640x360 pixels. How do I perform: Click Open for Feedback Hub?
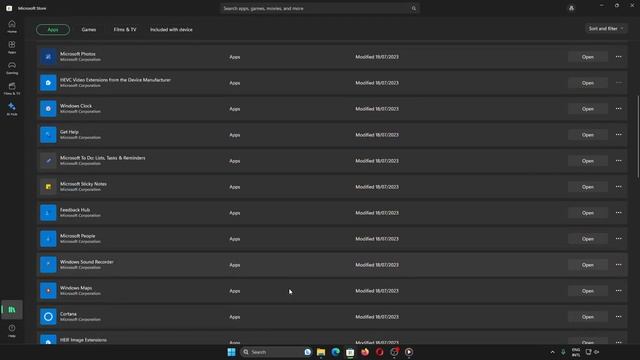(x=588, y=213)
